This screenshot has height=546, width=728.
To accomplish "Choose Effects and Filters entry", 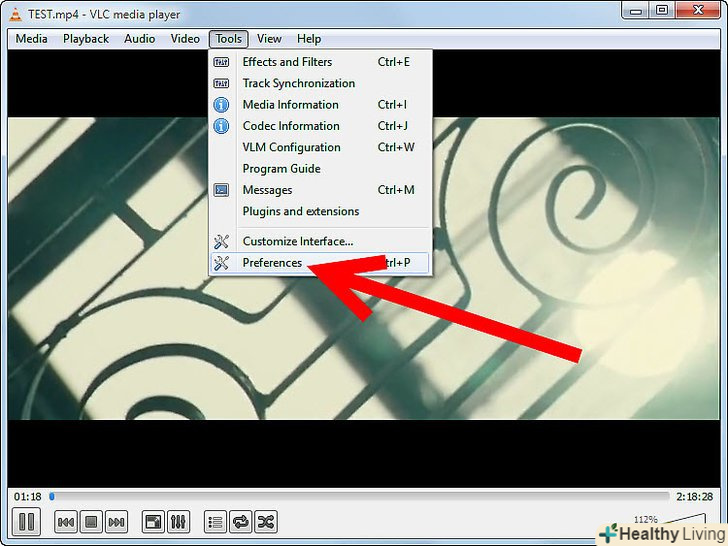I will [320, 62].
